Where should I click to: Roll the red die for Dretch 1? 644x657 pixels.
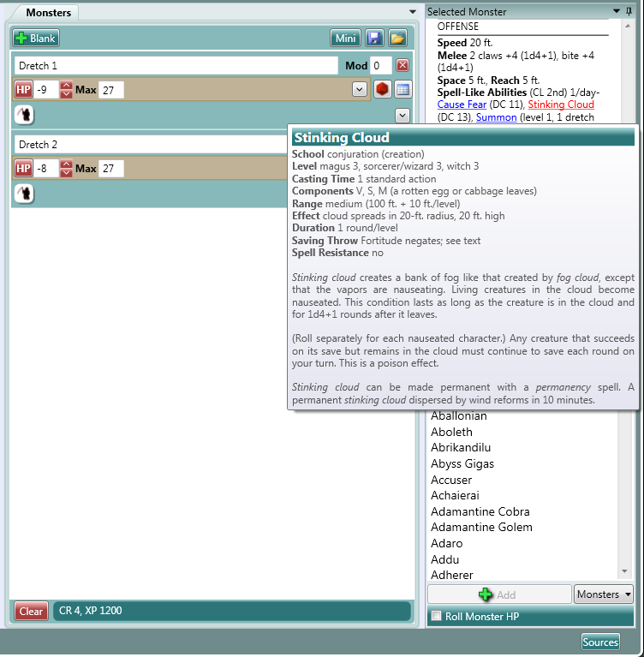click(382, 89)
